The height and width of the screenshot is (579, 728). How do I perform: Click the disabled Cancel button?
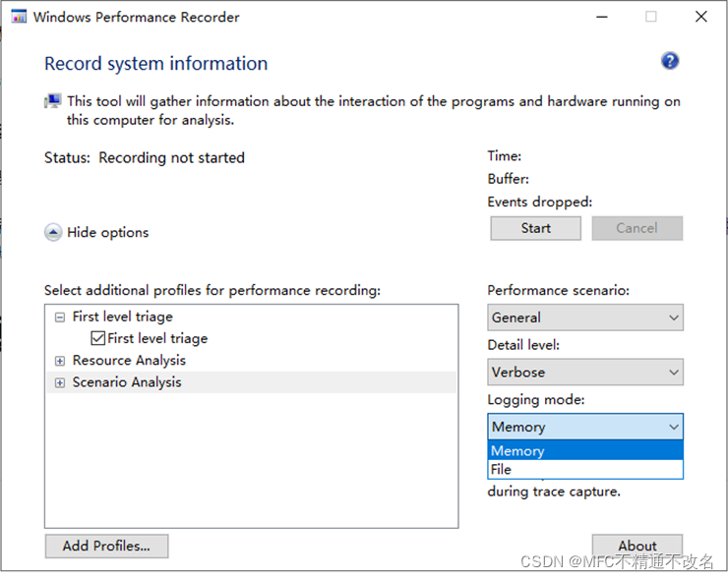(x=637, y=228)
